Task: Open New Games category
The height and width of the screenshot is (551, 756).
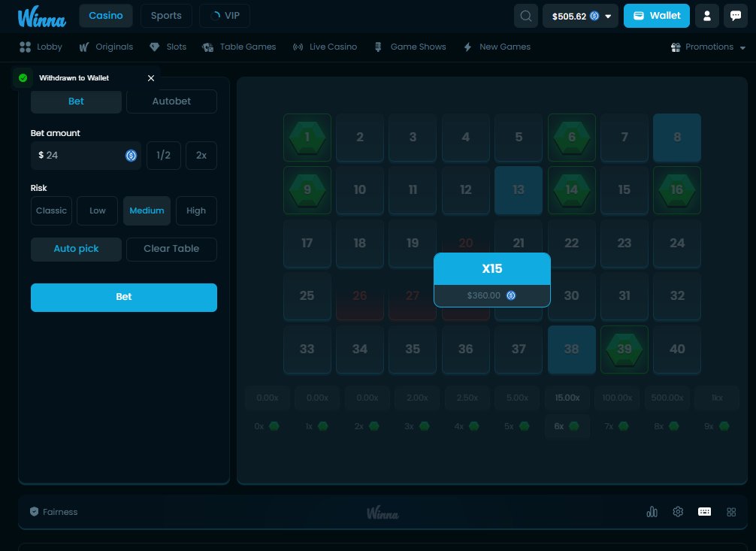Action: pyautogui.click(x=497, y=47)
